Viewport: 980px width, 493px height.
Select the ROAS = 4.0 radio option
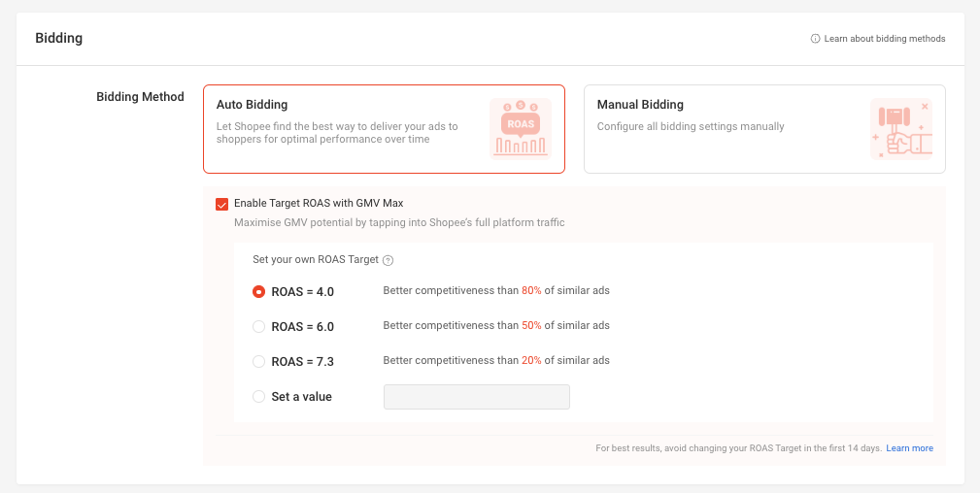(258, 292)
